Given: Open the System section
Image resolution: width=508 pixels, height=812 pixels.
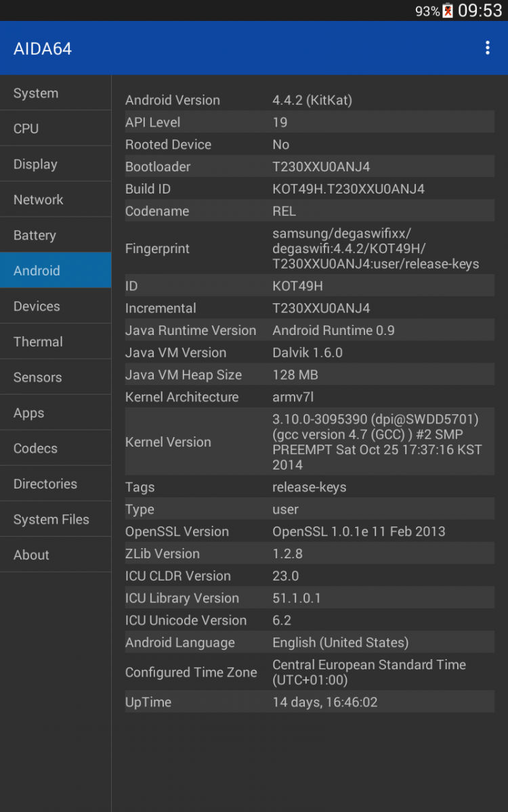Looking at the screenshot, I should tap(56, 93).
